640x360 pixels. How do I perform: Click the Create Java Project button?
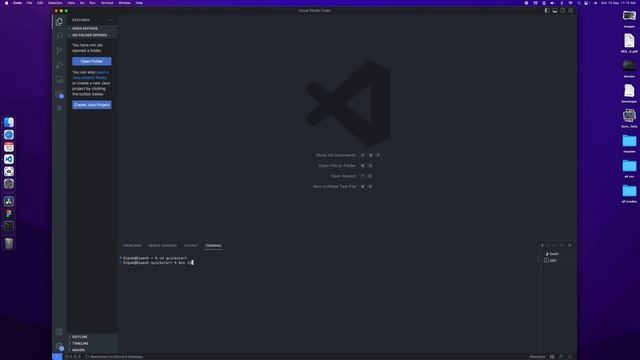click(x=92, y=105)
